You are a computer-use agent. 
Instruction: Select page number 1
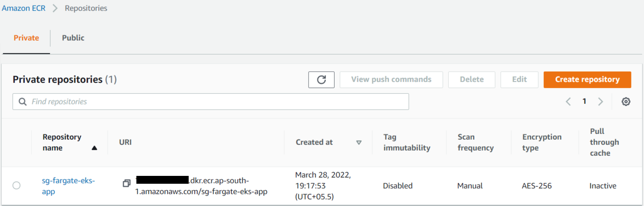(x=584, y=101)
